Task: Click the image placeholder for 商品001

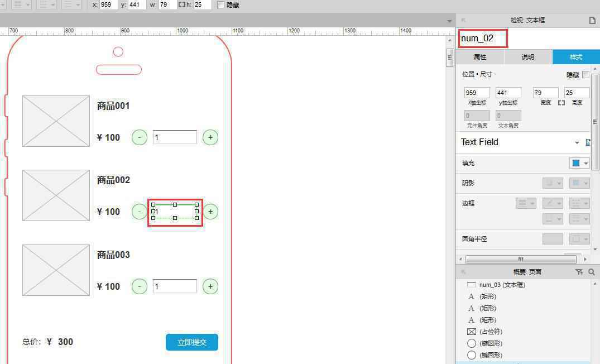Action: 56,121
